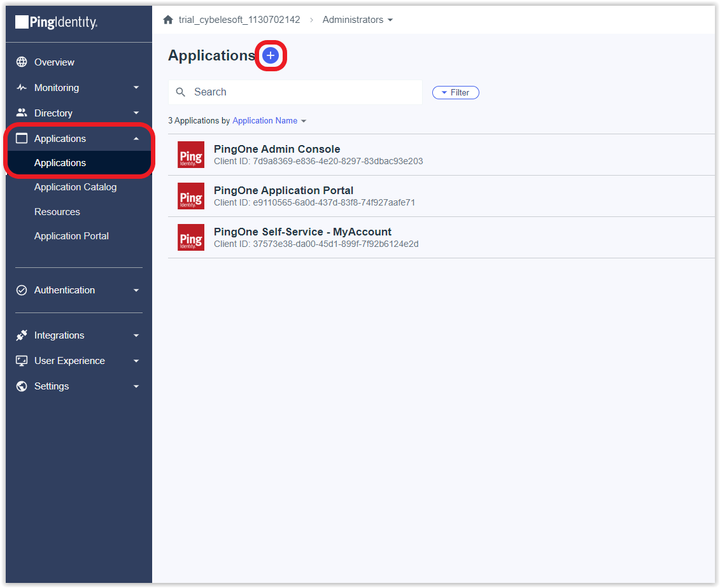Expand the Directory menu arrow
720x588 pixels.
coord(136,113)
